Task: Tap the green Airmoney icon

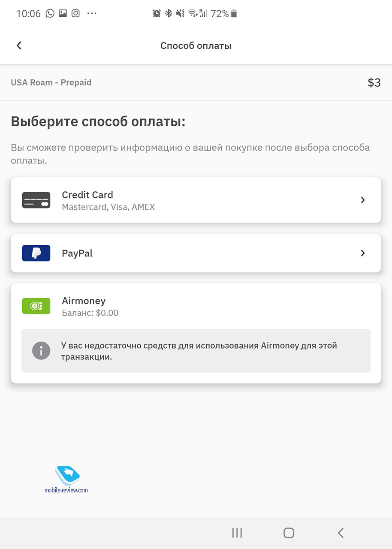Action: point(36,306)
